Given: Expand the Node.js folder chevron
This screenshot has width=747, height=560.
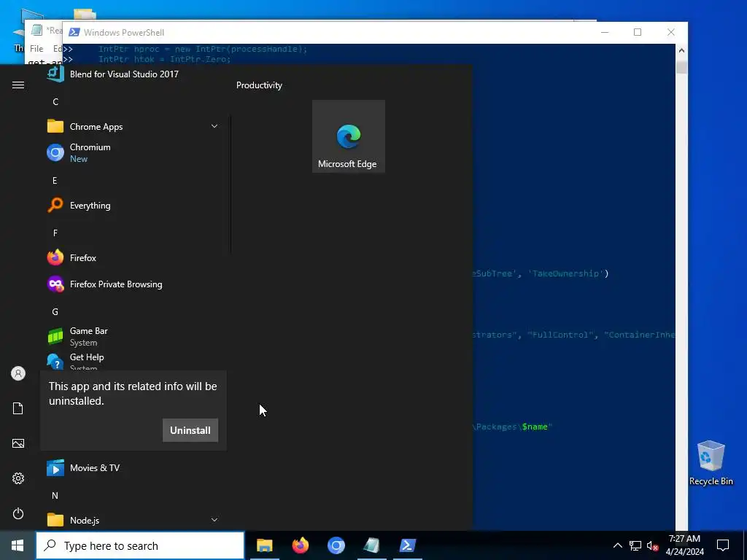Looking at the screenshot, I should [x=214, y=520].
